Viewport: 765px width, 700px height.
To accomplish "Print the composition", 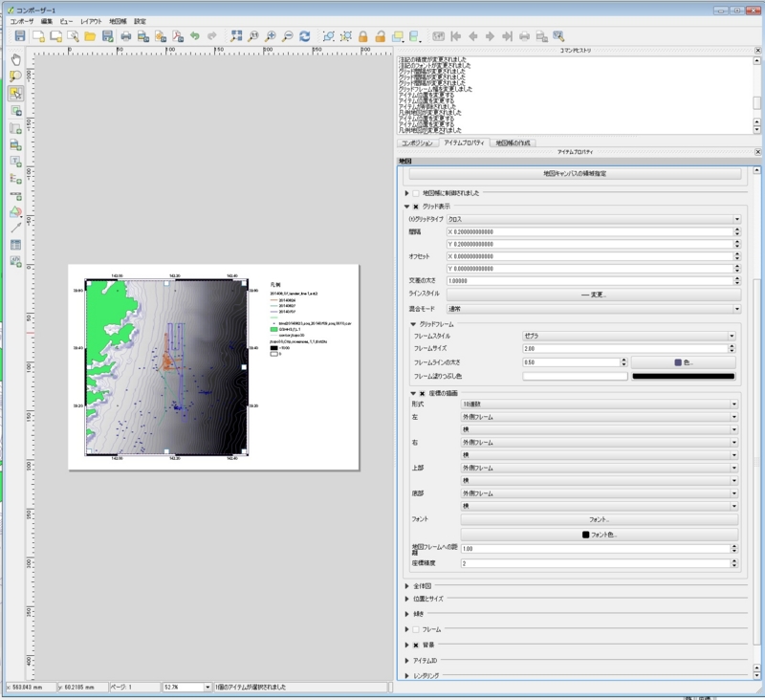I will (x=126, y=35).
